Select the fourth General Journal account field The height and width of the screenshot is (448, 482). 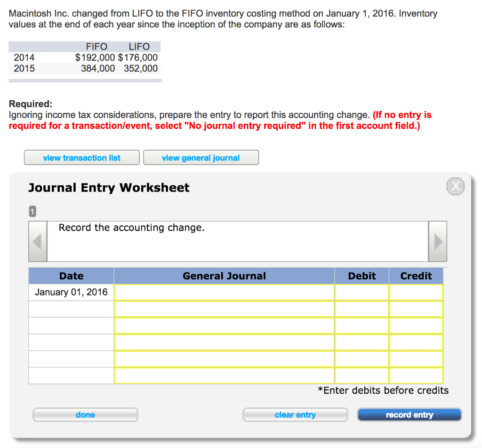[224, 342]
